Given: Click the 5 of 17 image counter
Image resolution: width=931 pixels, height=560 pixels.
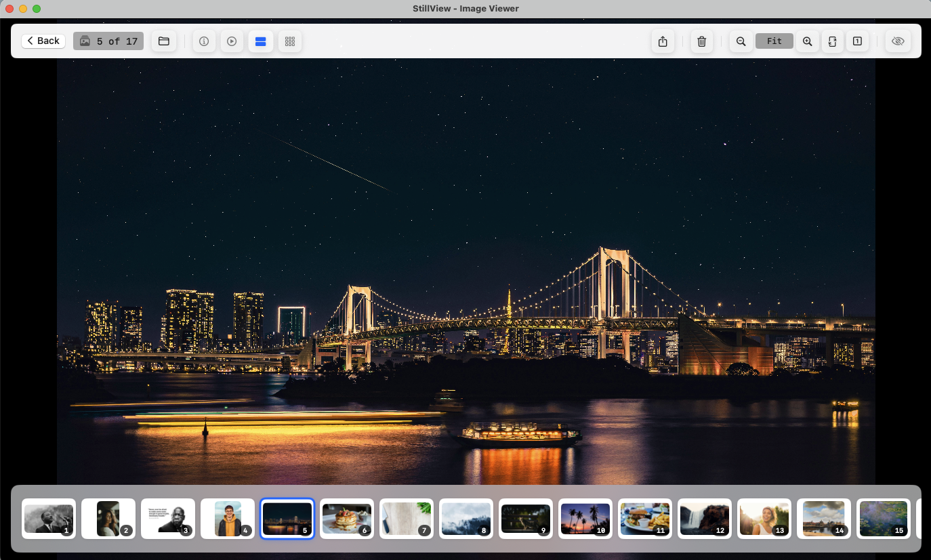Looking at the screenshot, I should (108, 41).
